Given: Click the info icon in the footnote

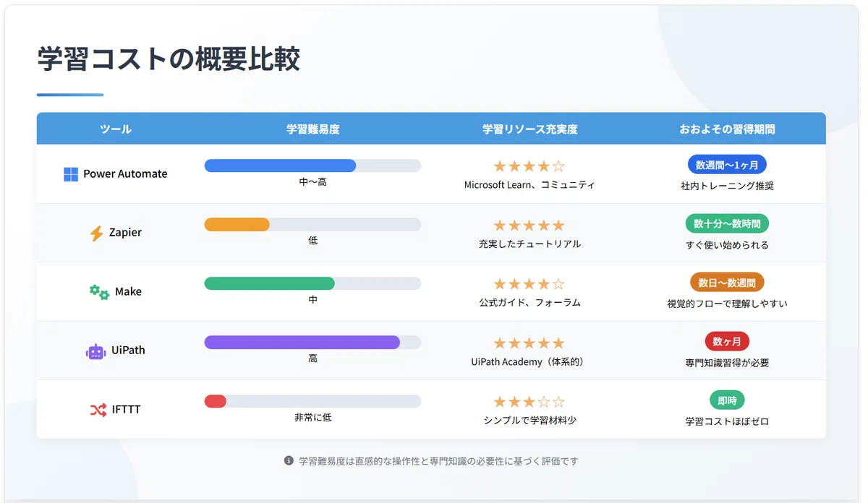Looking at the screenshot, I should (289, 460).
